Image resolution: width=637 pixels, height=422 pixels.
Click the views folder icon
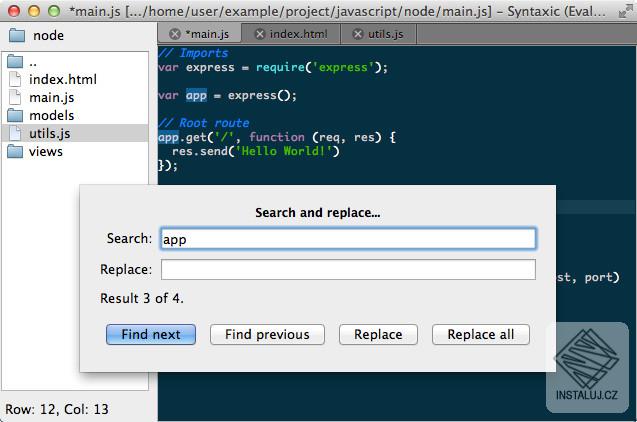15,151
